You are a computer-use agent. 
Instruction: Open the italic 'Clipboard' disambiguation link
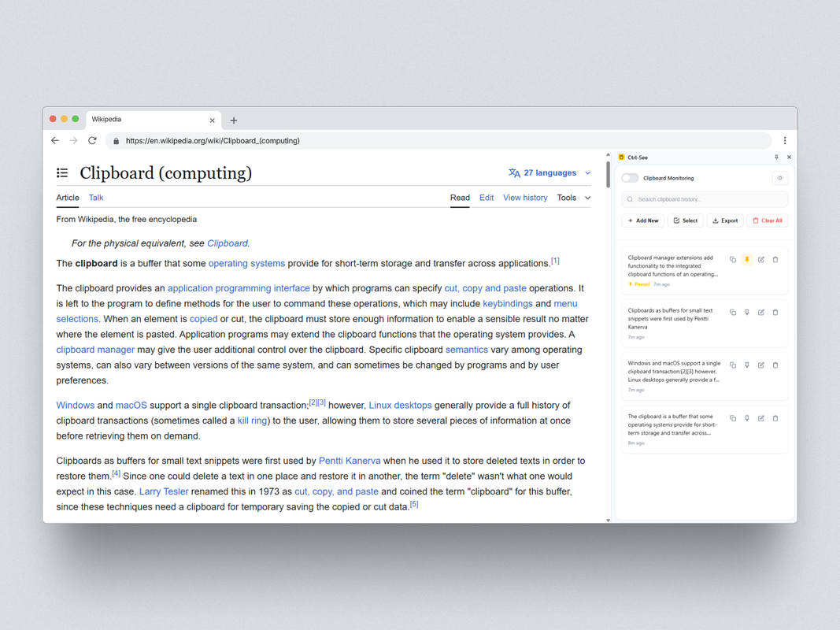pyautogui.click(x=228, y=243)
